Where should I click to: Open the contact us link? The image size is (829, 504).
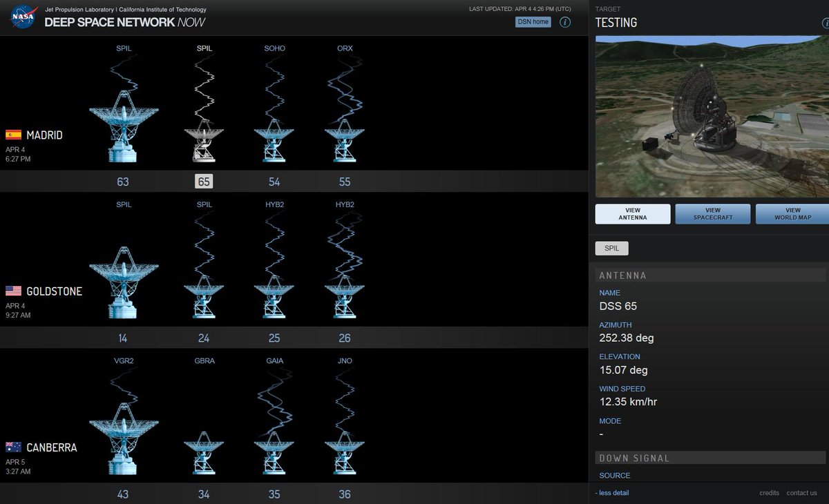801,493
